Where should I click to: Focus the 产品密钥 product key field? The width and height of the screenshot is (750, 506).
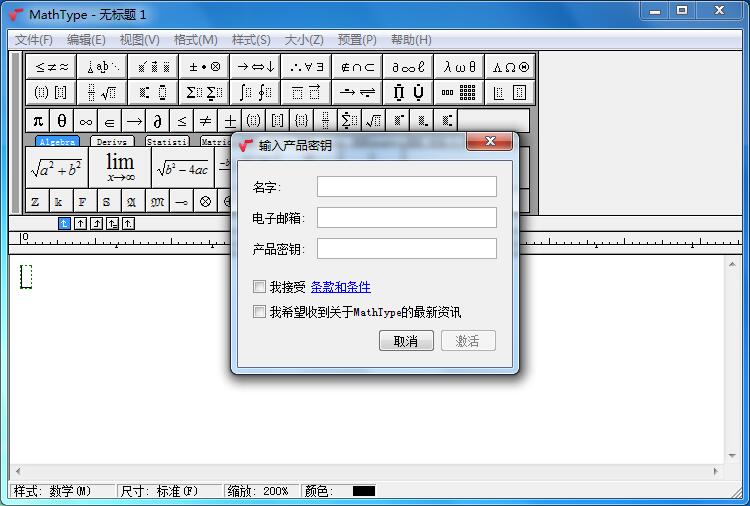[407, 249]
